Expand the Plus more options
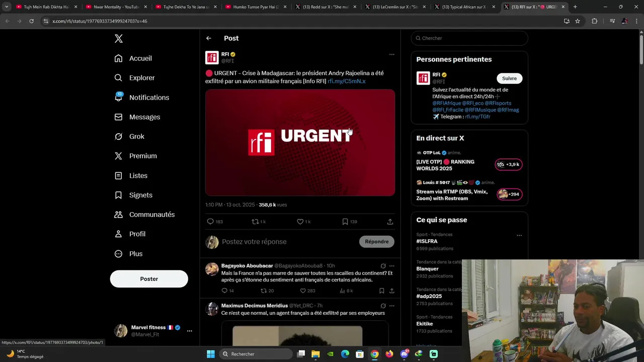The width and height of the screenshot is (644, 362). point(128,254)
